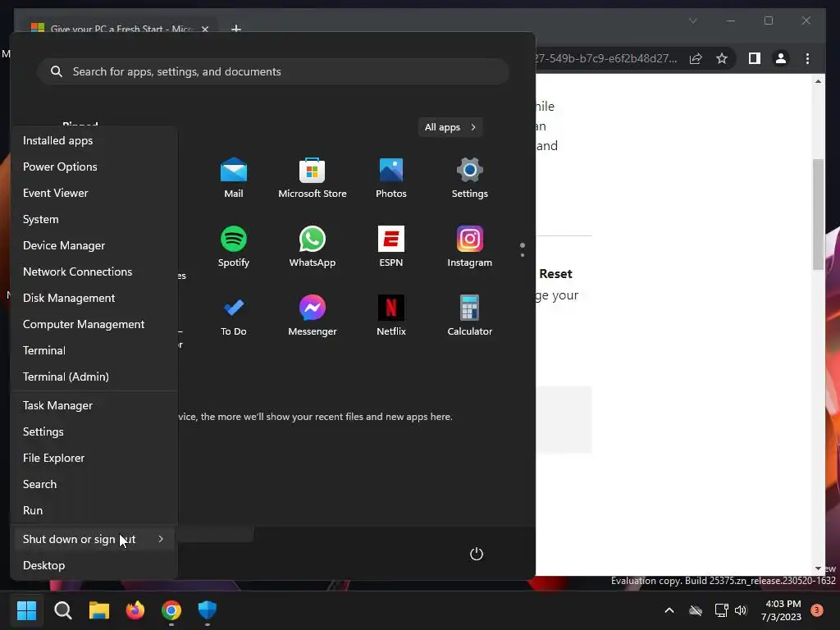The height and width of the screenshot is (630, 840).
Task: Open Device Manager from the menu
Action: point(94,245)
